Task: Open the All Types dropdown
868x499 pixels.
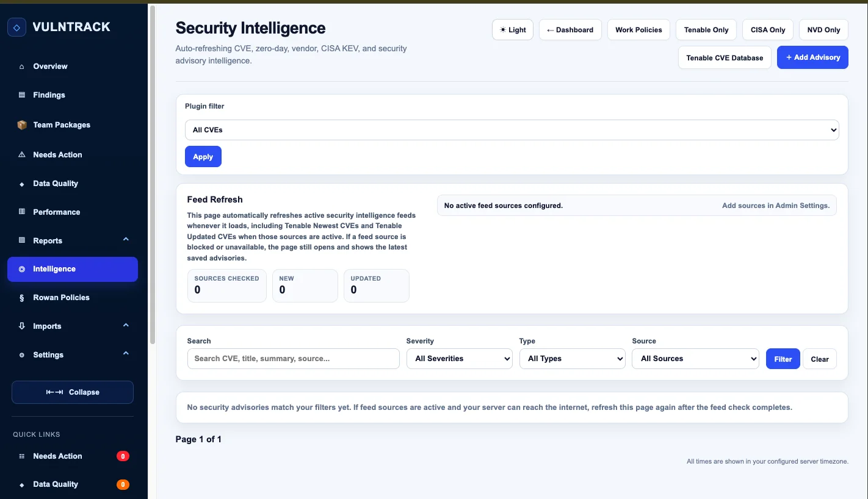Action: (572, 359)
